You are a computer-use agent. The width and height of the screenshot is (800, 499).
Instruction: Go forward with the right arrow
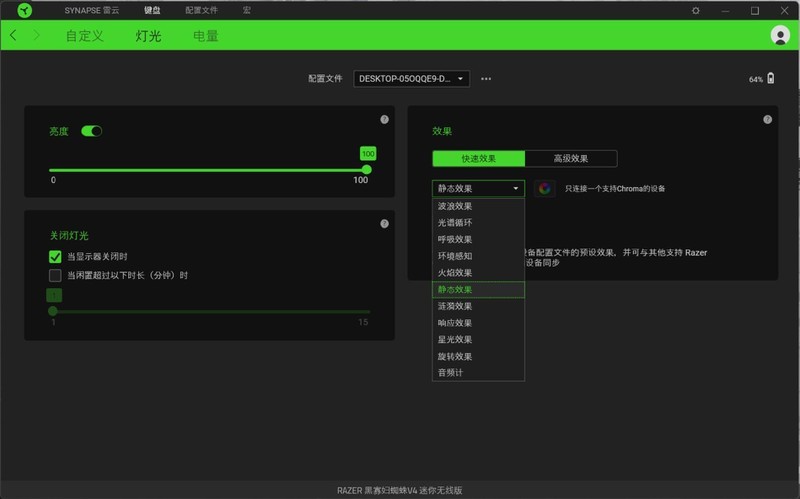[x=36, y=35]
